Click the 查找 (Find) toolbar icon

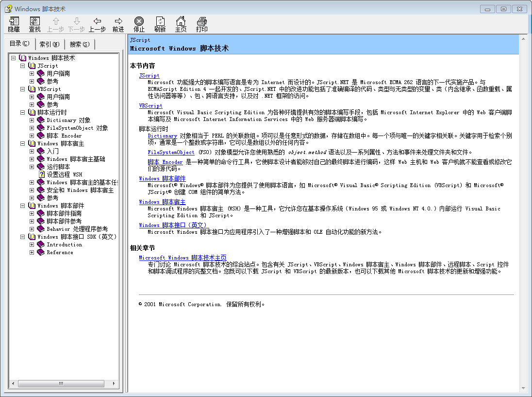[35, 21]
